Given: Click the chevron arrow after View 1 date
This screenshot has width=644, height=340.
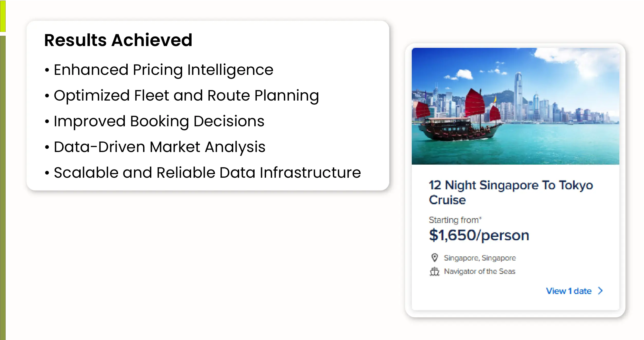Looking at the screenshot, I should pos(600,291).
